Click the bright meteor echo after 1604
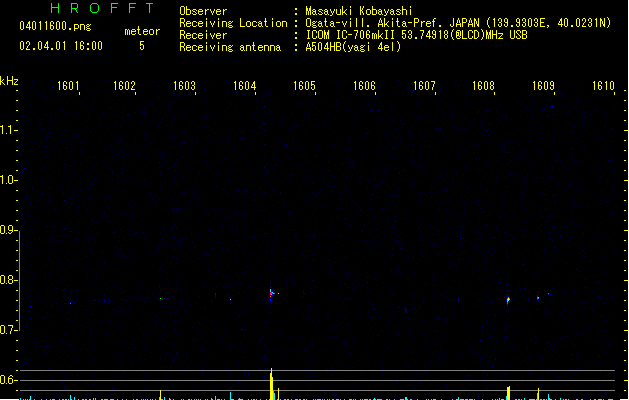This screenshot has width=629, height=400. click(x=272, y=294)
